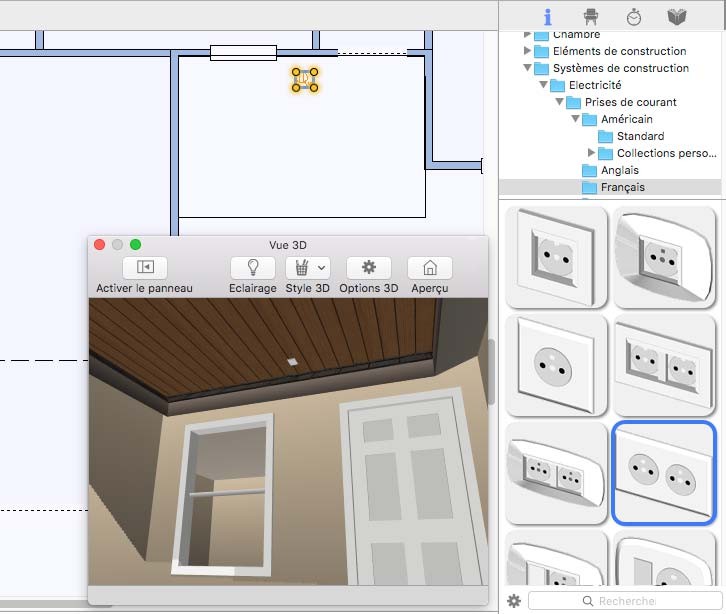
Task: Choose the single round French outlet thumbnail
Action: tap(556, 364)
